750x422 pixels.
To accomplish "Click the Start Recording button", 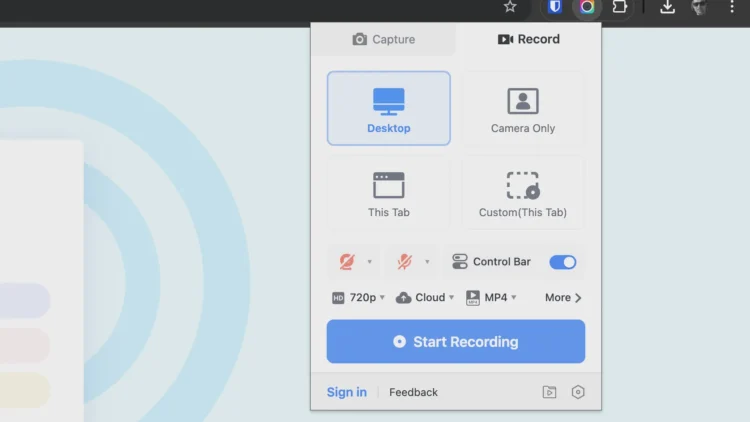I will pos(456,342).
